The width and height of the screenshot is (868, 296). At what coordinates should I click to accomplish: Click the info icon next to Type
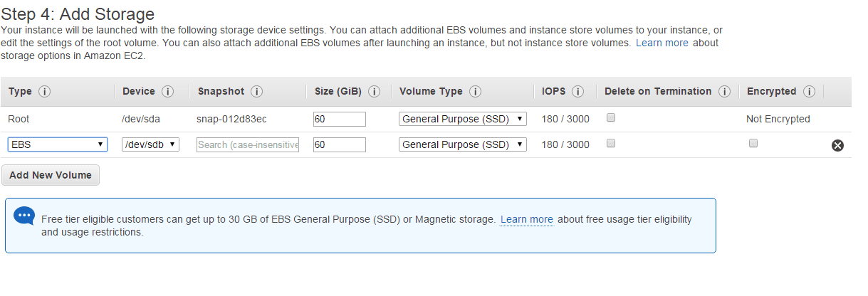[44, 92]
